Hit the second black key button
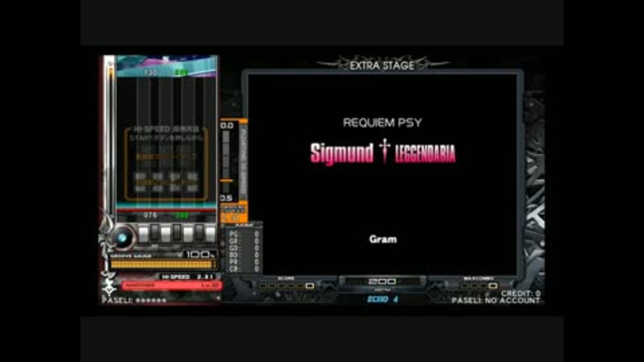Image resolution: width=644 pixels, height=362 pixels. (176, 233)
